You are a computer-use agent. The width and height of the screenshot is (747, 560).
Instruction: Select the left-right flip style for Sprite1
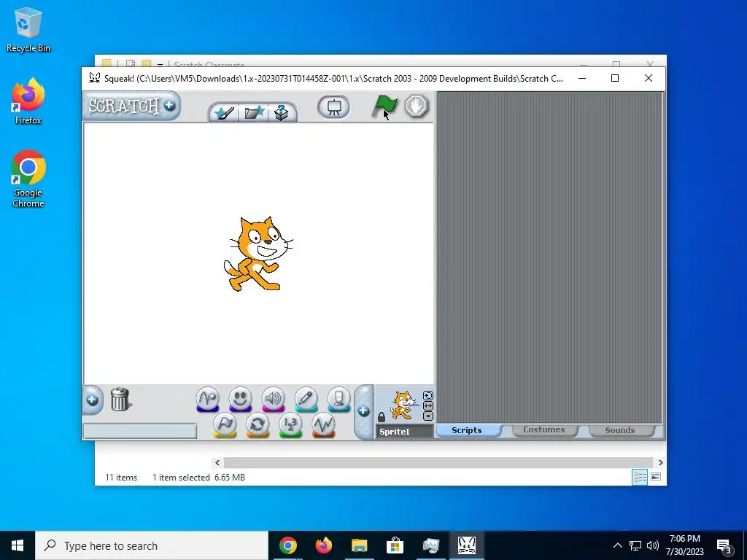tap(427, 405)
